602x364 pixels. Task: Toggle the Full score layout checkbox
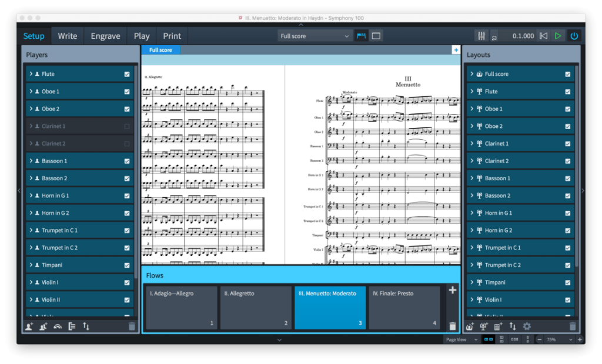click(x=568, y=75)
